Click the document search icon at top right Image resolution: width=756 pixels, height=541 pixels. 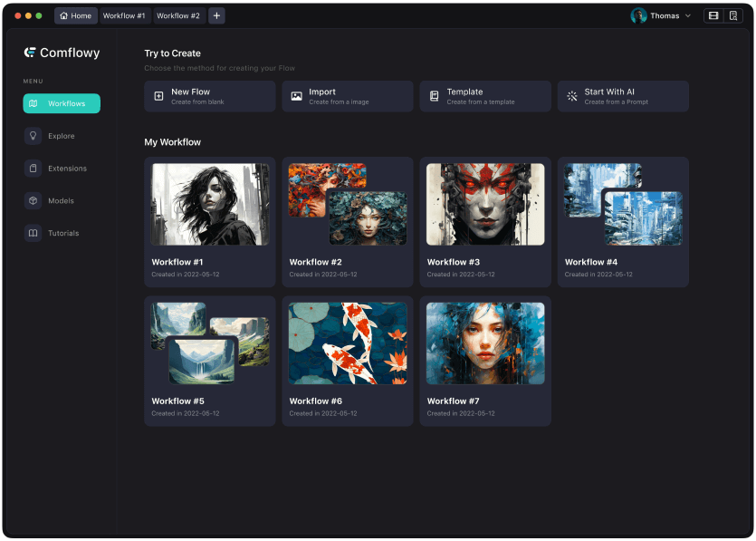(733, 15)
